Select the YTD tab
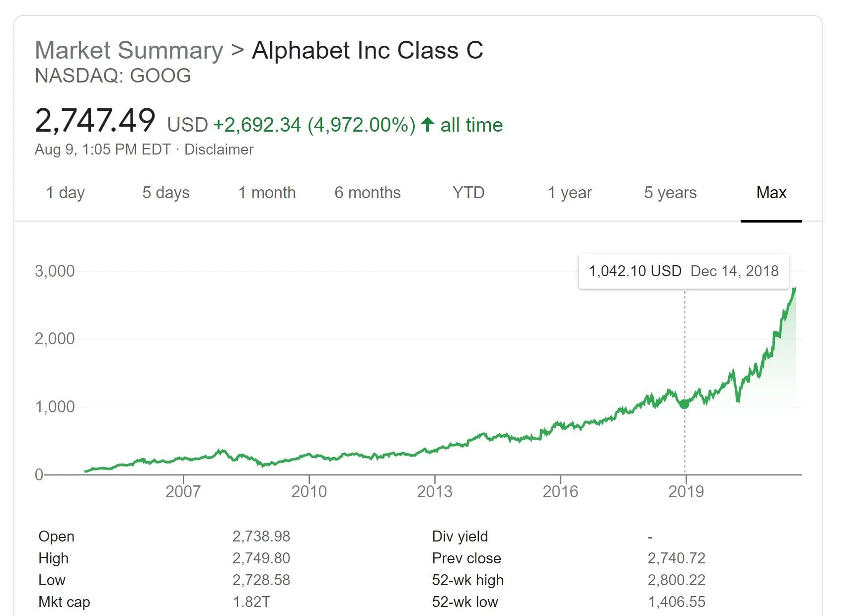The height and width of the screenshot is (616, 845). click(x=468, y=193)
